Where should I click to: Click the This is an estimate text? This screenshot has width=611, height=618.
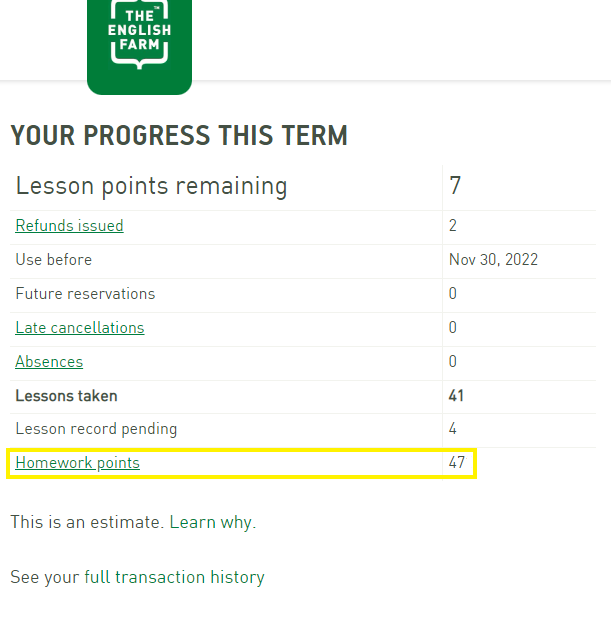[87, 522]
